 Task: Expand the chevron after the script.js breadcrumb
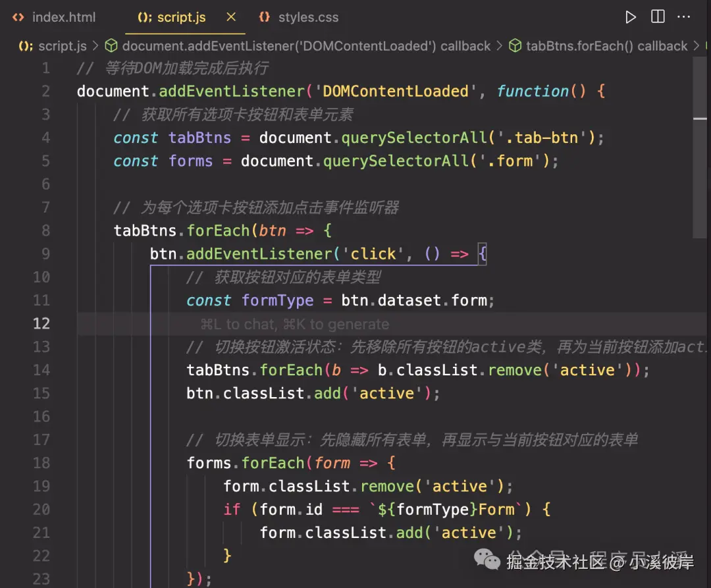(95, 46)
